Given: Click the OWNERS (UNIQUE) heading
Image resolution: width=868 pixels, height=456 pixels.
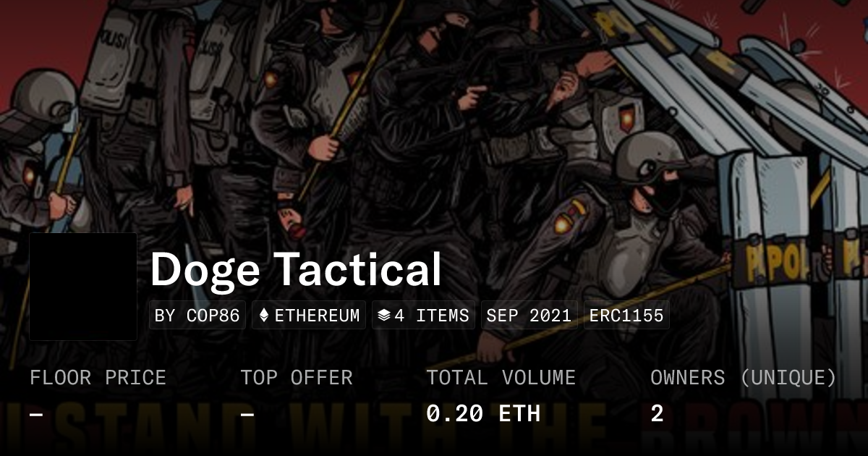Looking at the screenshot, I should [x=744, y=378].
